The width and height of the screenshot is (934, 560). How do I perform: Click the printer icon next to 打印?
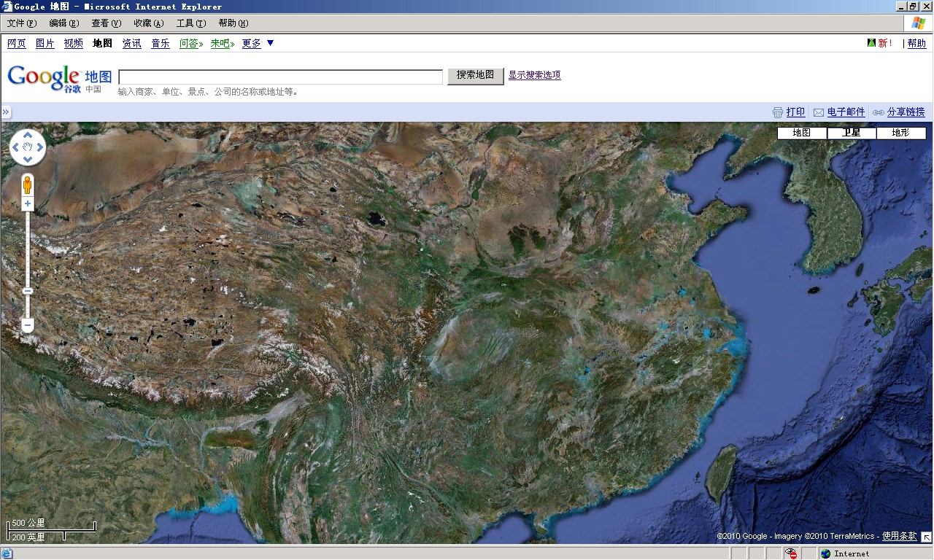[778, 112]
